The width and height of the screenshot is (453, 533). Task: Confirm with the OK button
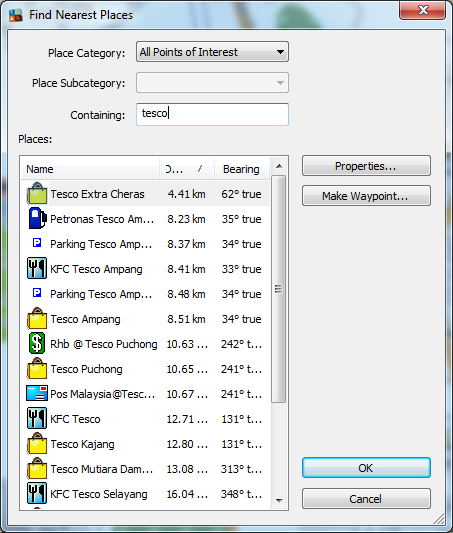(366, 468)
